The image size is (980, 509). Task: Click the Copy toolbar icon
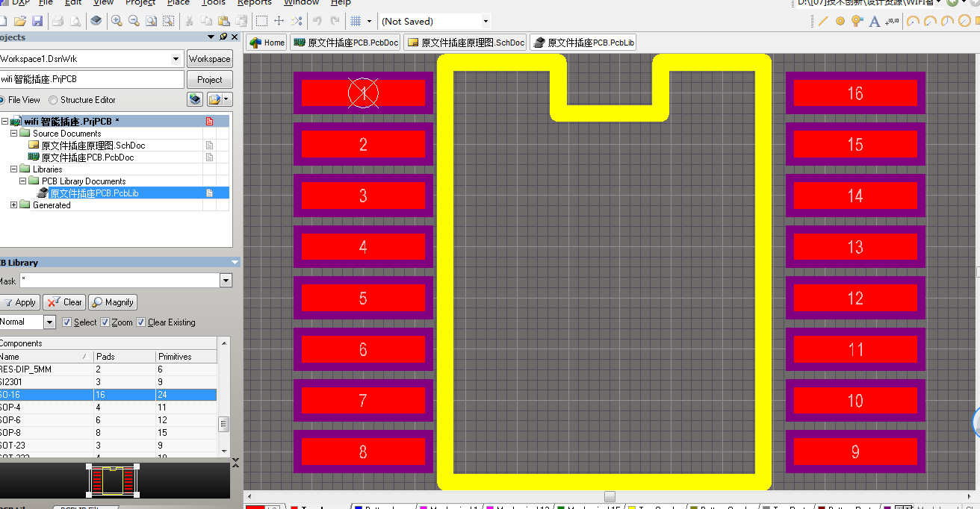pos(207,21)
